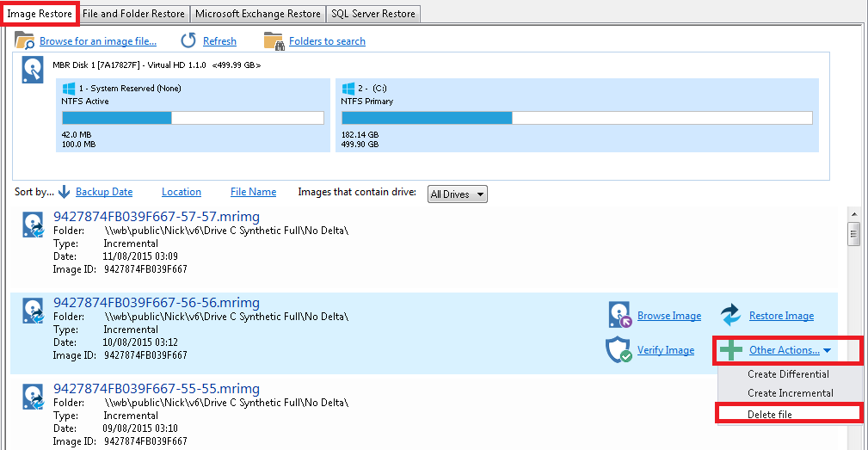Screen dimensions: 868x450
Task: Switch to File and Folder Restore tab
Action: pos(133,13)
